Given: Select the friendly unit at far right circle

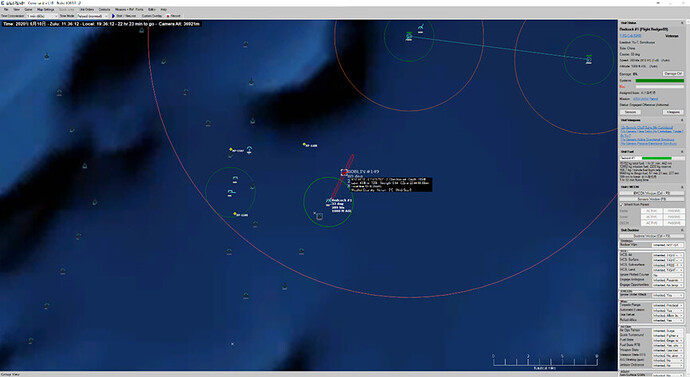Looking at the screenshot, I should point(589,59).
